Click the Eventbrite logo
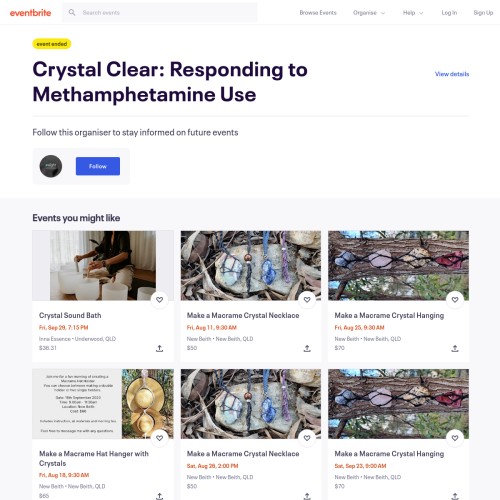 click(30, 13)
